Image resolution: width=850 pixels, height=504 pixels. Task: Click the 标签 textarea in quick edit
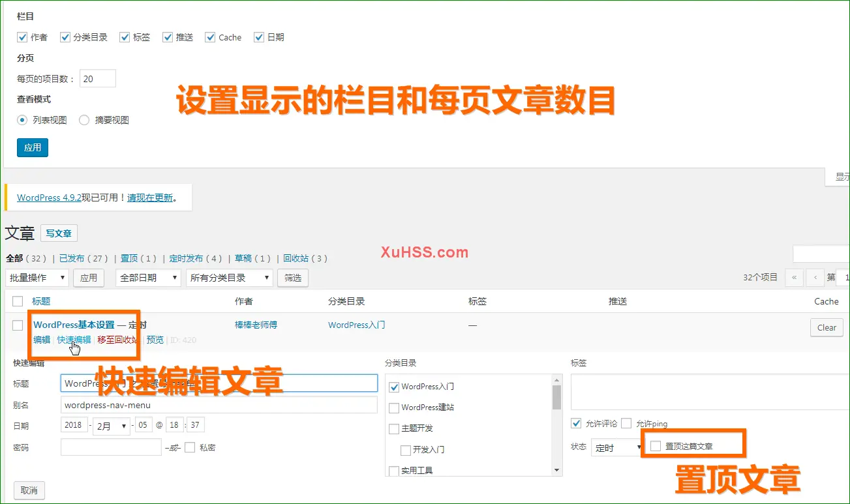pyautogui.click(x=710, y=392)
